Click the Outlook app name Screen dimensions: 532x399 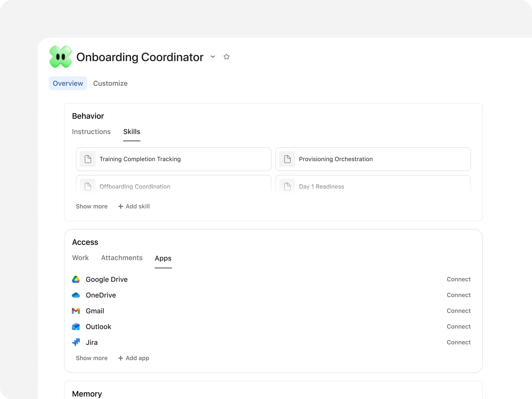coord(99,327)
